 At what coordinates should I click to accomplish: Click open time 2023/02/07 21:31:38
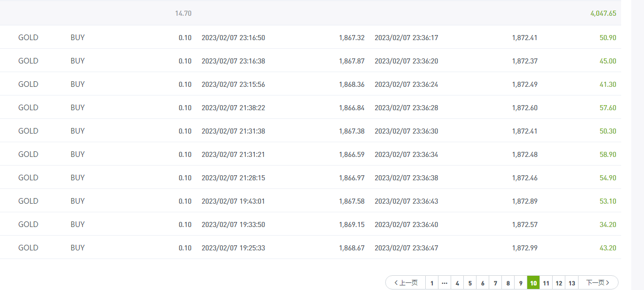[x=233, y=131]
